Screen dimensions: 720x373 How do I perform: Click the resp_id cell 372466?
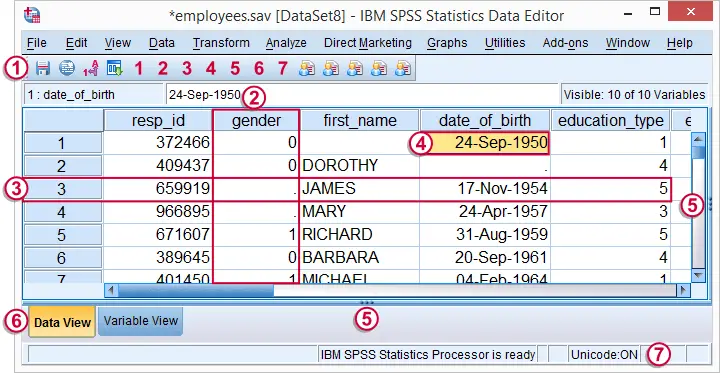[x=158, y=143]
